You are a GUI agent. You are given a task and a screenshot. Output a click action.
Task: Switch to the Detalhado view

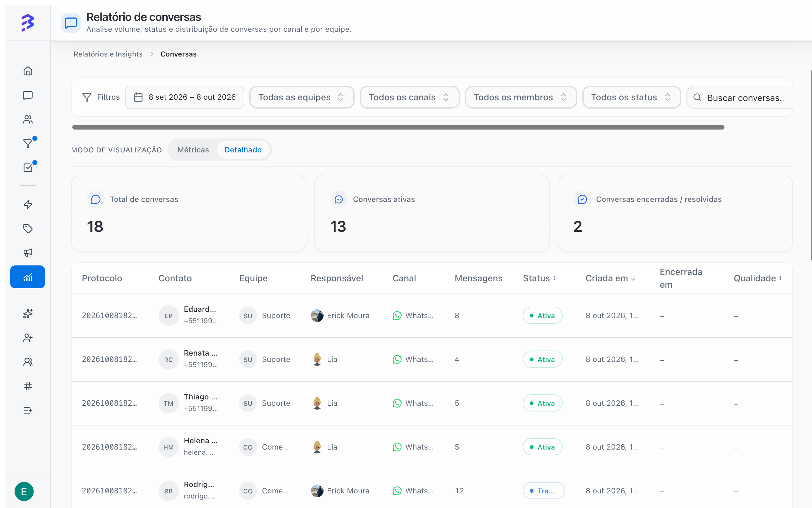point(243,150)
